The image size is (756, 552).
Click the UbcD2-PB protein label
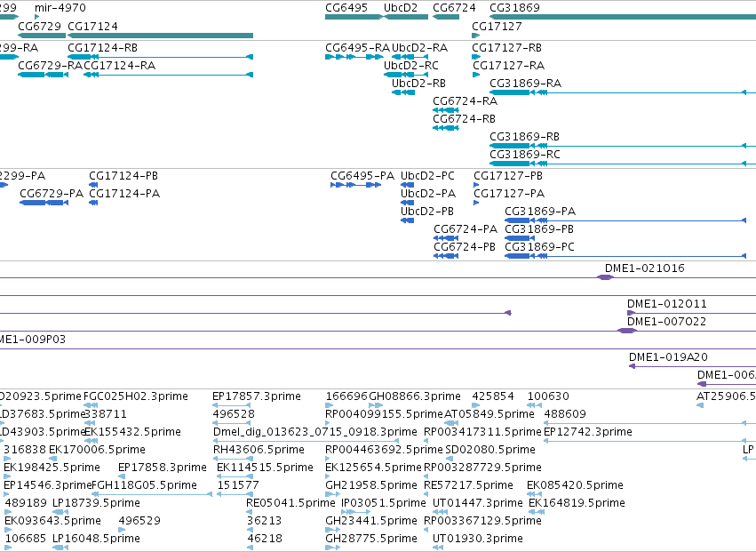coord(427,212)
